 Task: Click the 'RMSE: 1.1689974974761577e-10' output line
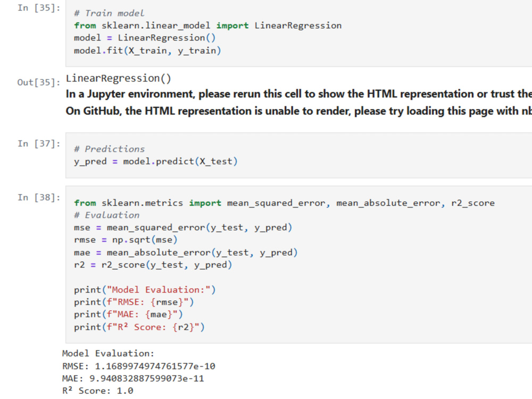[x=139, y=366]
